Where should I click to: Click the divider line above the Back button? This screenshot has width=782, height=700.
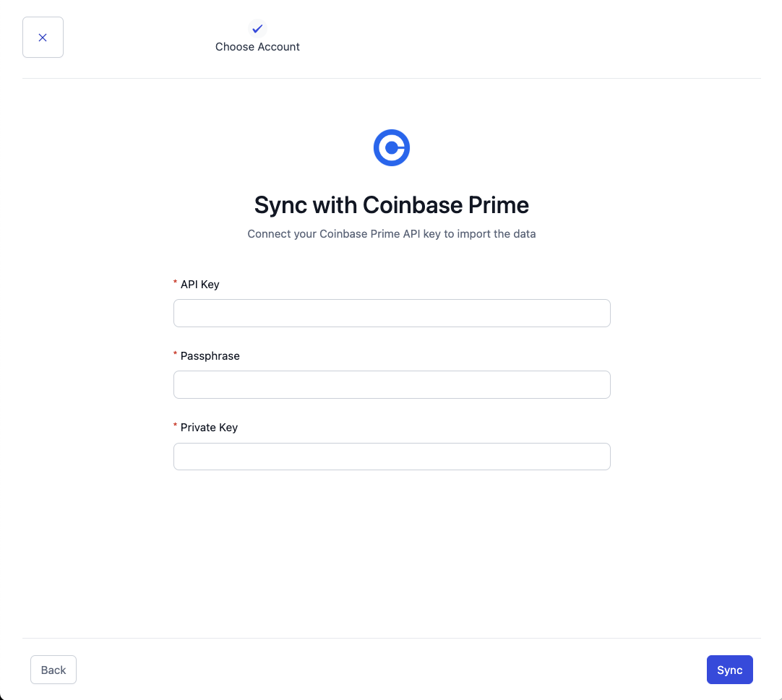pos(392,638)
